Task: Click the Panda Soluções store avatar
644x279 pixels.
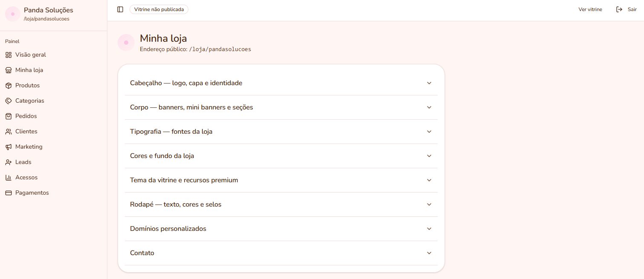Action: click(13, 14)
